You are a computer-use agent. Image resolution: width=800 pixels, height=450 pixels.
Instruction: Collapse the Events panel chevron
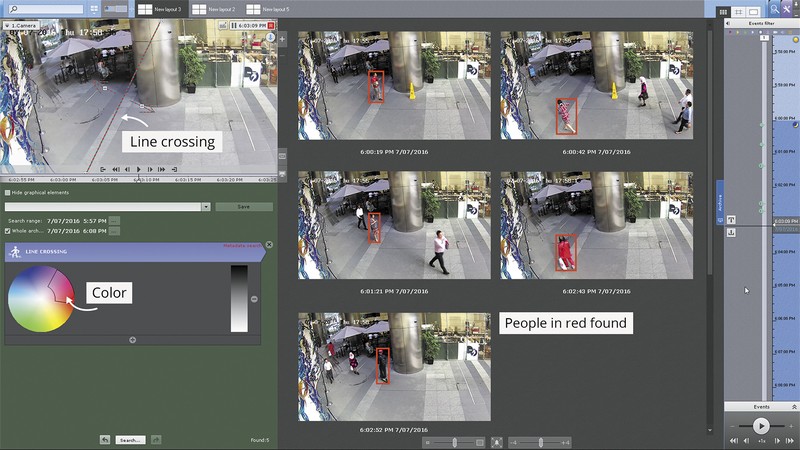[x=794, y=407]
